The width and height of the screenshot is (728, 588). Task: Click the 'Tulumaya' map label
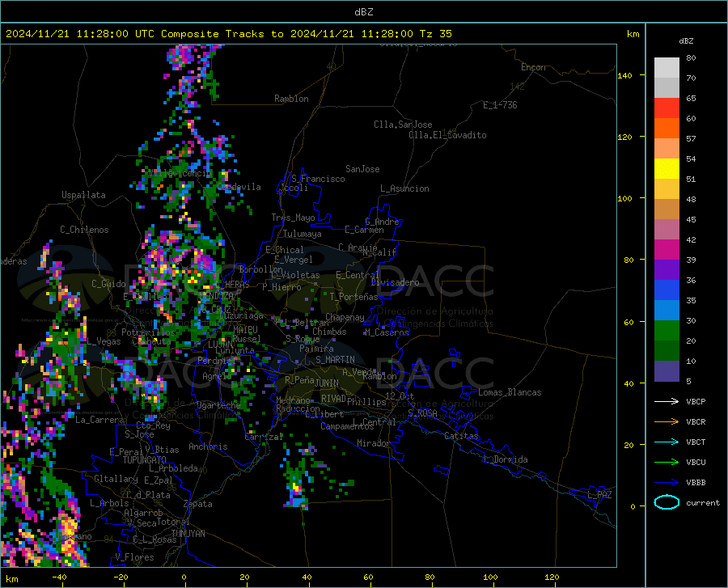click(x=303, y=234)
